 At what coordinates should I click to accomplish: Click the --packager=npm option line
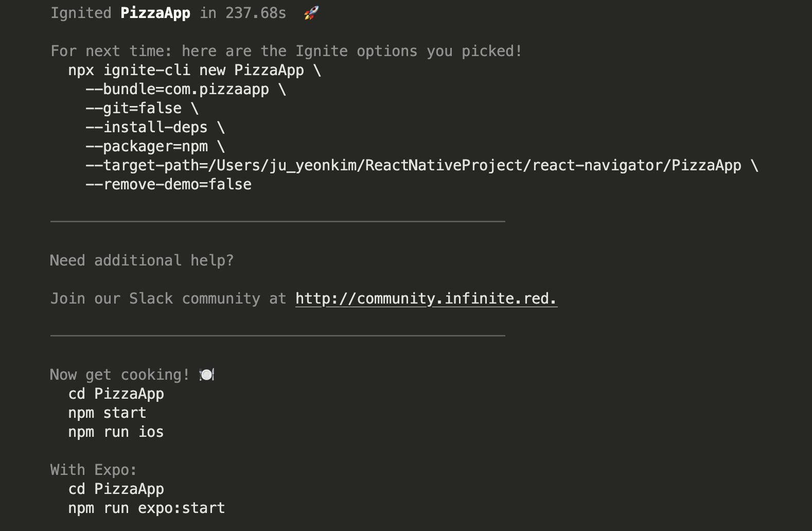click(155, 147)
